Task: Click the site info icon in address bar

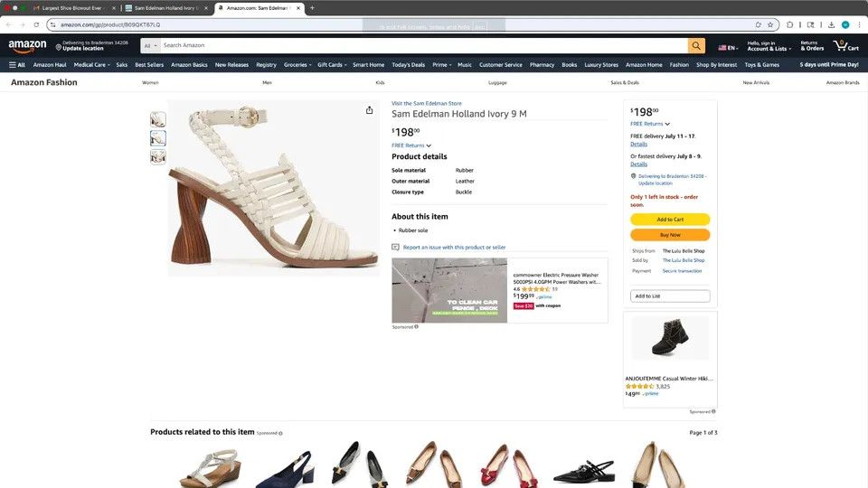Action: click(53, 24)
